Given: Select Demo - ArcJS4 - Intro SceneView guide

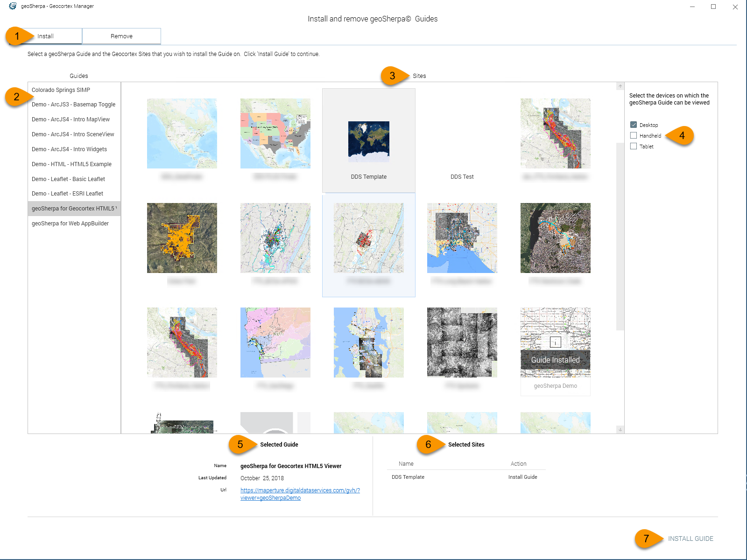Looking at the screenshot, I should click(74, 134).
